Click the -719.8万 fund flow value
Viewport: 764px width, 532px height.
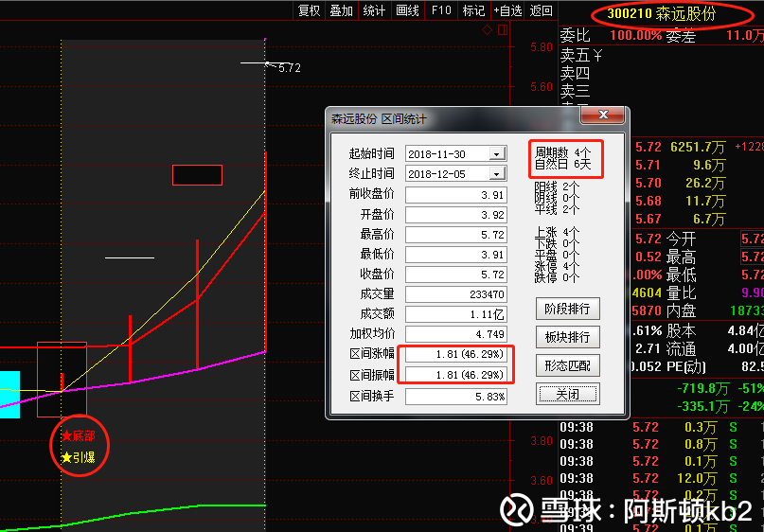click(703, 389)
